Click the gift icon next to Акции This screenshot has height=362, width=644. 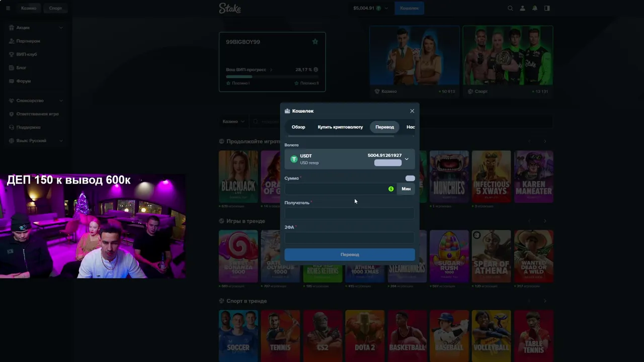pos(12,28)
